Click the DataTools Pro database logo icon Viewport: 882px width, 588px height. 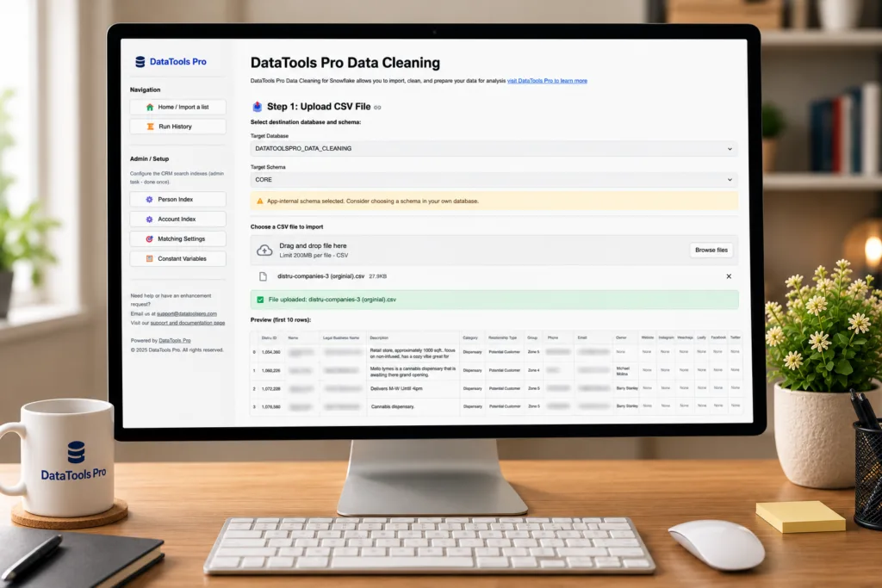(140, 62)
